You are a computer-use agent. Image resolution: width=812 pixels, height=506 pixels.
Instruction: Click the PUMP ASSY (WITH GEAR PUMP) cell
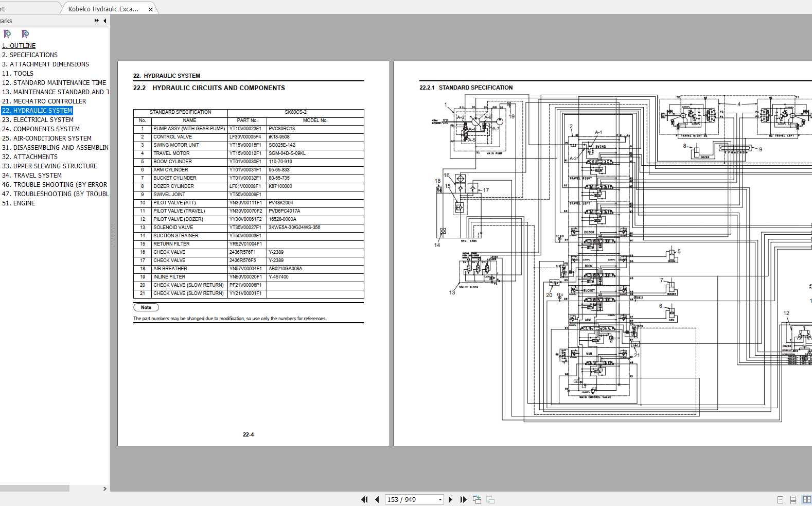point(189,129)
